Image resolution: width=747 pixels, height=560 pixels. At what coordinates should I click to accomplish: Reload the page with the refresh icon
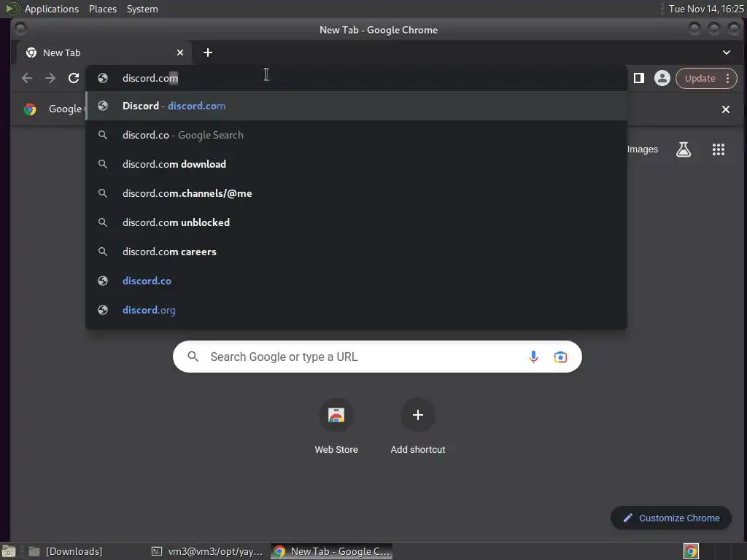pyautogui.click(x=74, y=78)
